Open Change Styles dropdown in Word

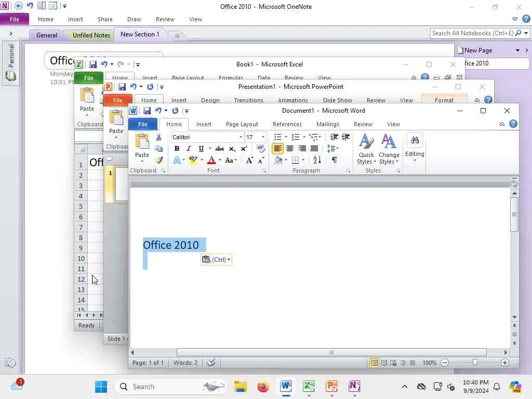[389, 149]
